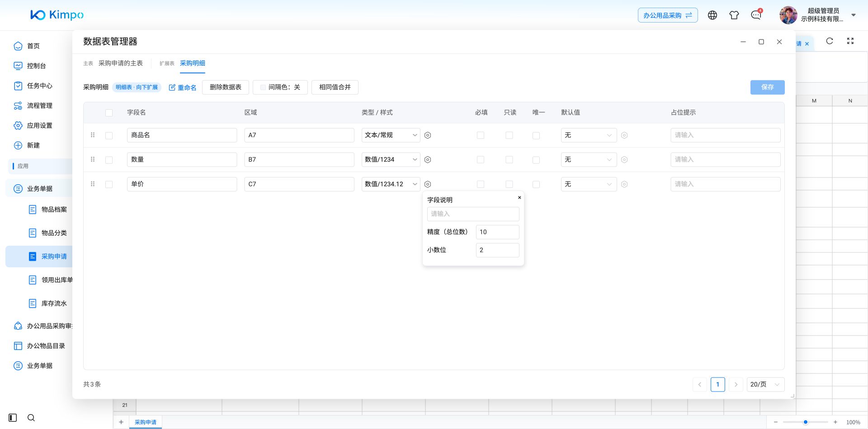This screenshot has height=429, width=868.
Task: Open the language globe icon
Action: tap(712, 15)
